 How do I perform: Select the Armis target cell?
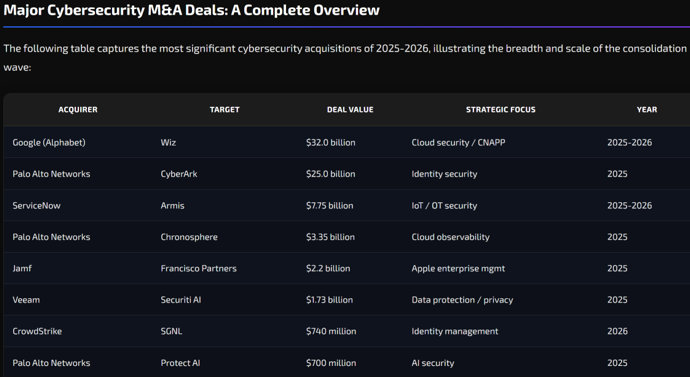[172, 206]
